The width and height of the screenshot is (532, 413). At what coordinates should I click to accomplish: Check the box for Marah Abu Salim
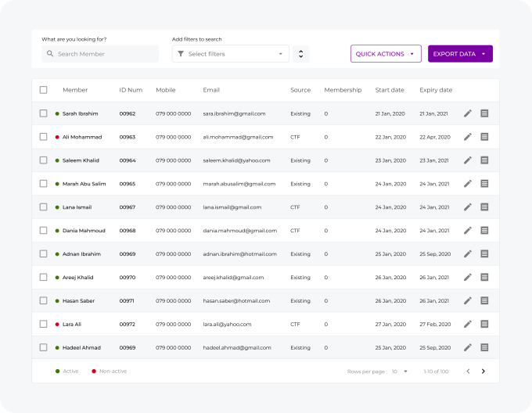[x=44, y=184]
